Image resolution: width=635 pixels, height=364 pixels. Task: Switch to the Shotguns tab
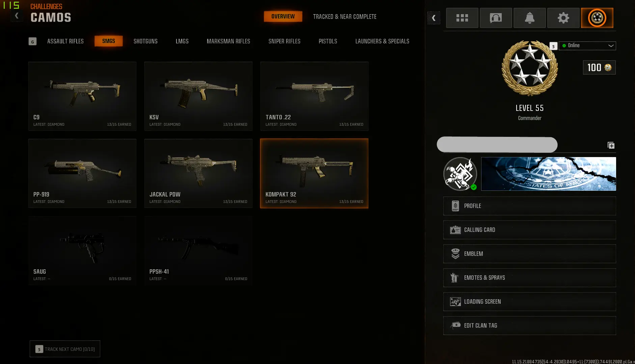point(145,41)
